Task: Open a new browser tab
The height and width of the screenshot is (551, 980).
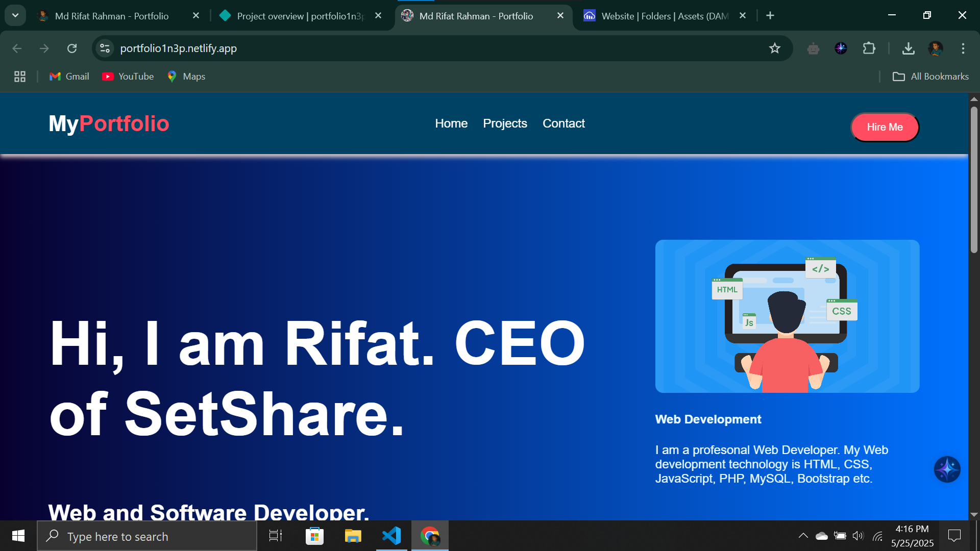Action: pyautogui.click(x=770, y=16)
